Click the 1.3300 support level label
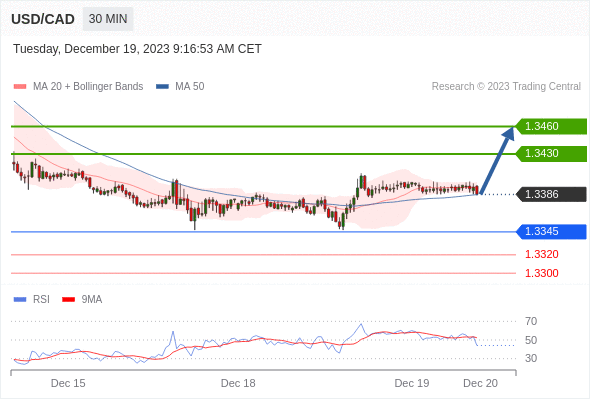 coord(541,273)
